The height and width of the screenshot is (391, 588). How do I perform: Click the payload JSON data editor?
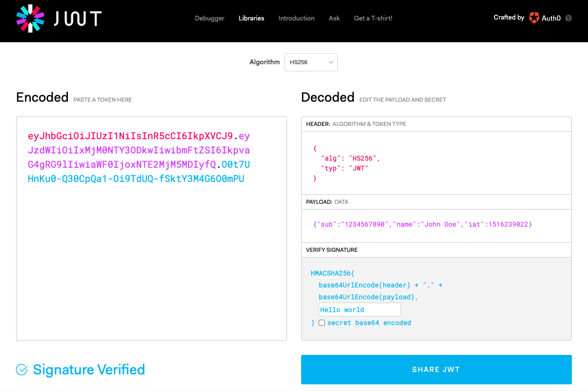(422, 224)
